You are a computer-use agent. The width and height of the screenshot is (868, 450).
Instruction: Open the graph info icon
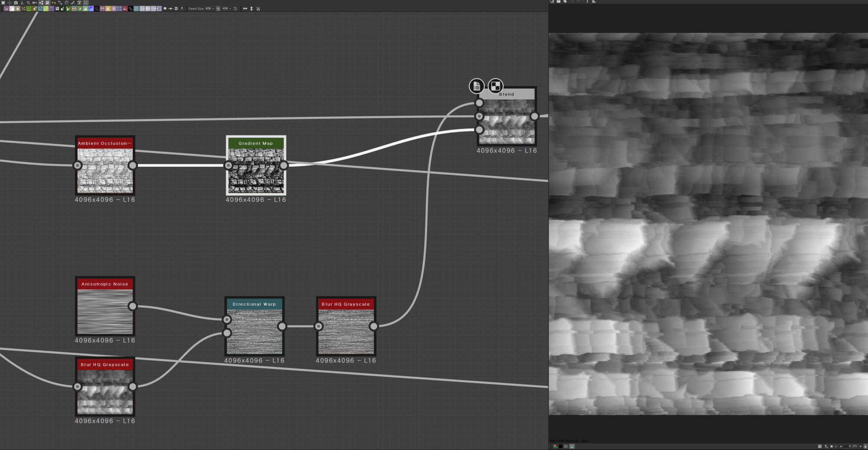[22, 3]
